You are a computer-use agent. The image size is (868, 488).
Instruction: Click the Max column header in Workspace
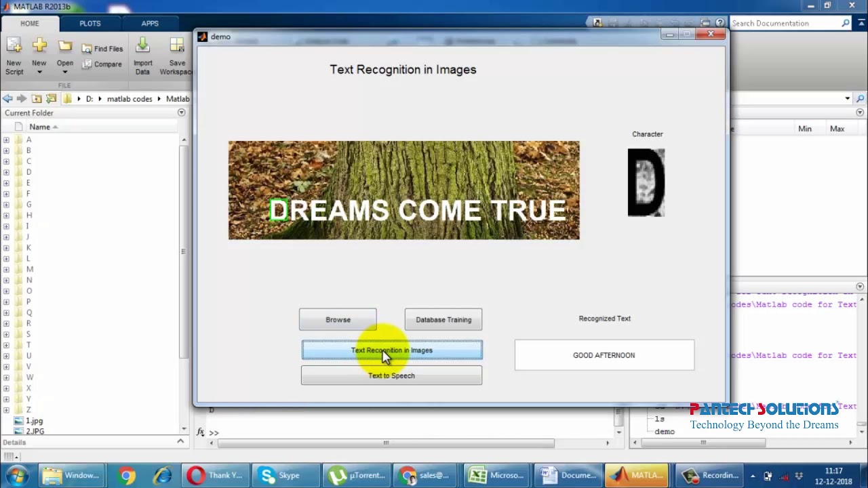837,129
